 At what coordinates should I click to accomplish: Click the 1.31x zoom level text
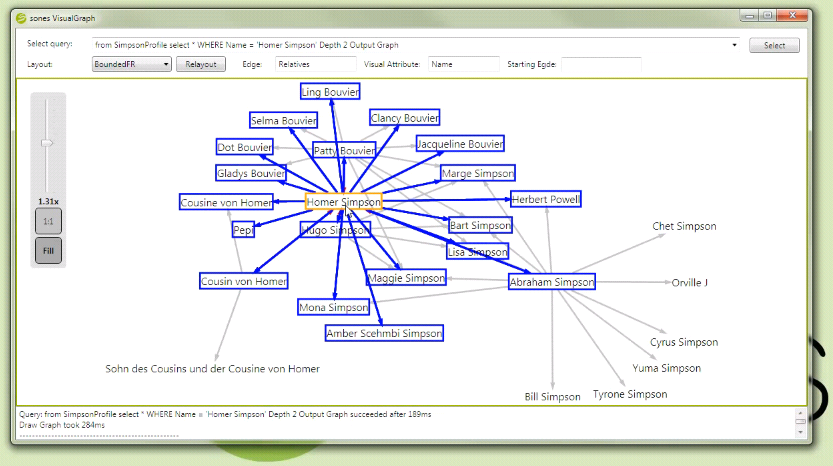(48, 201)
